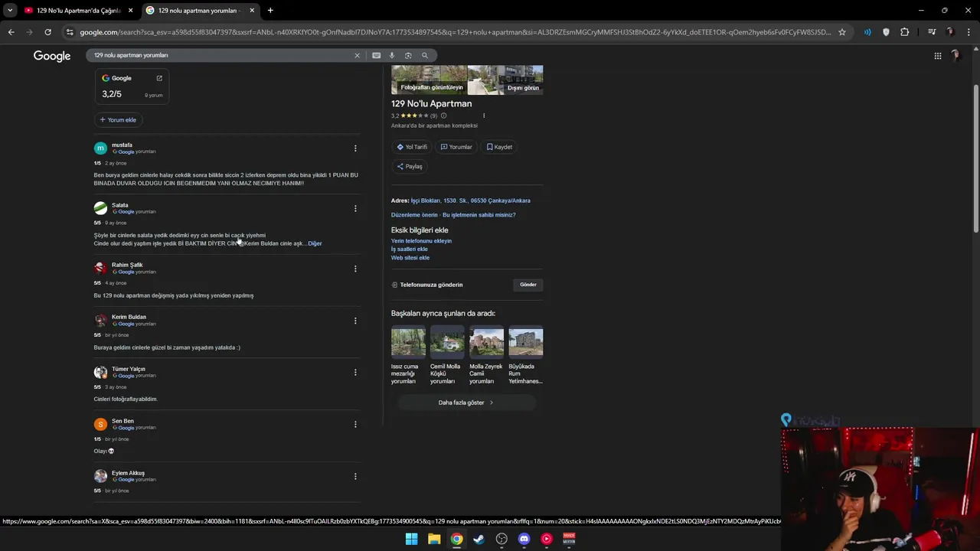Click the Gönder button
The height and width of the screenshot is (551, 980).
(x=528, y=285)
